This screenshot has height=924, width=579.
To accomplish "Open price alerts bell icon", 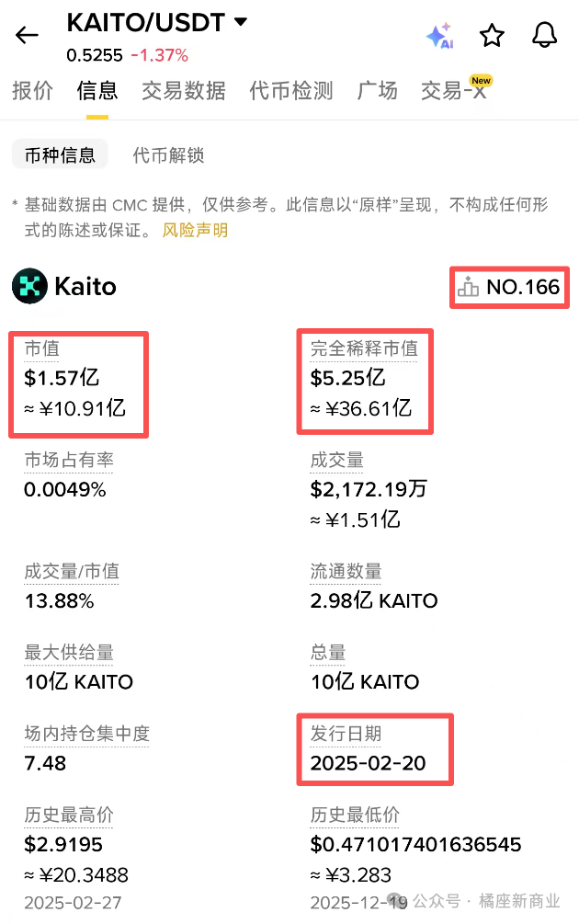I will point(544,35).
